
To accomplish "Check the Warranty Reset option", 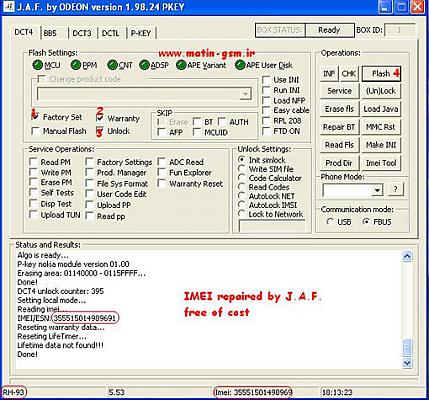I will click(162, 184).
